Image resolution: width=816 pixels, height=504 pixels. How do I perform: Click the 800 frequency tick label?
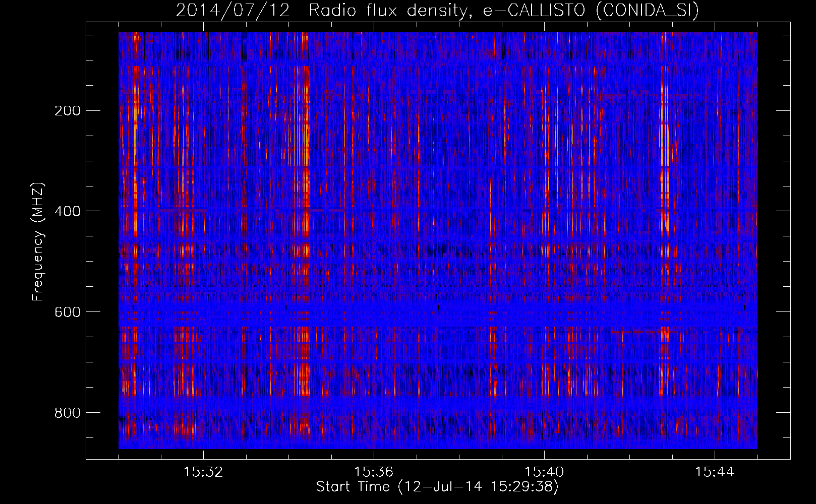point(68,413)
